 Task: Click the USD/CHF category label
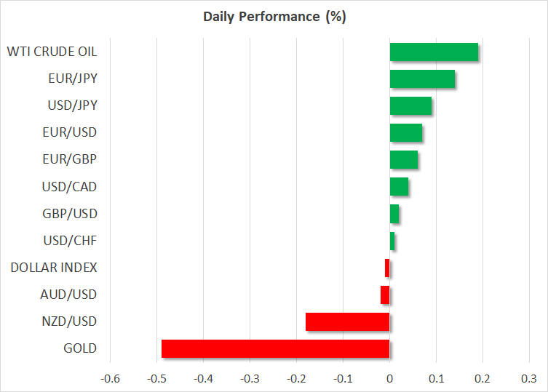point(70,240)
